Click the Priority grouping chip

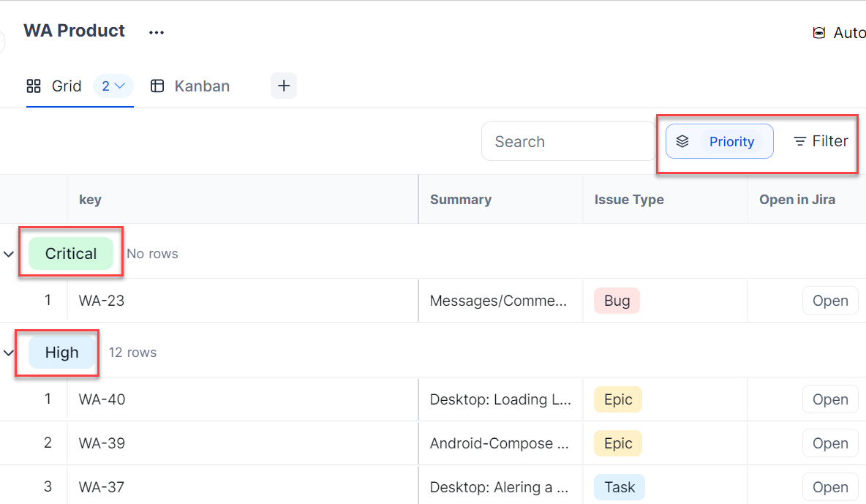(x=731, y=142)
